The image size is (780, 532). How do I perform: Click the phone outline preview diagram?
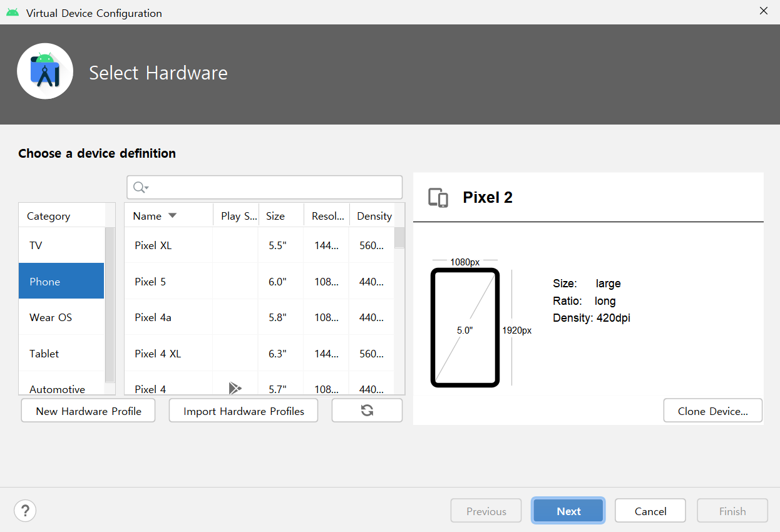pyautogui.click(x=465, y=327)
